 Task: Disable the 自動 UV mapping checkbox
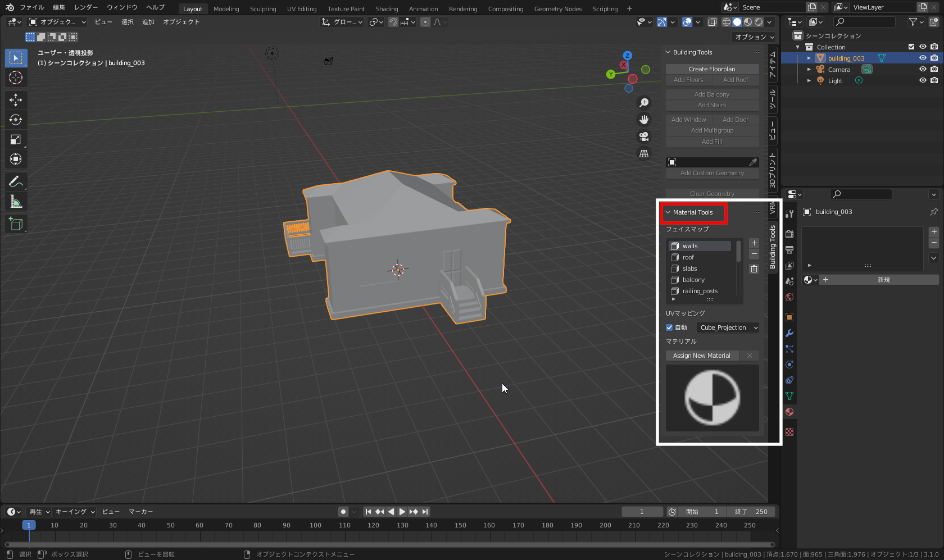click(669, 327)
